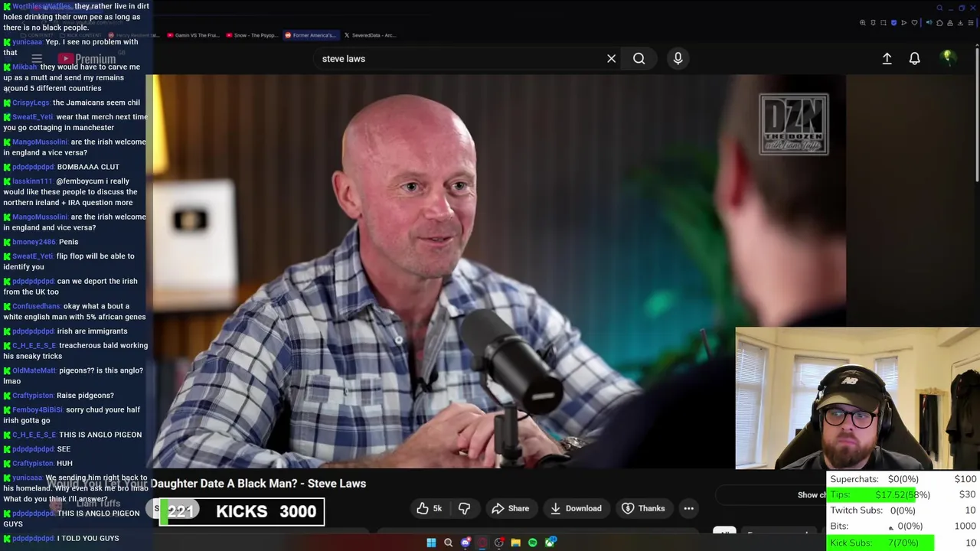980x551 pixels.
Task: Open the Opera GX taskbar icon
Action: (x=482, y=543)
